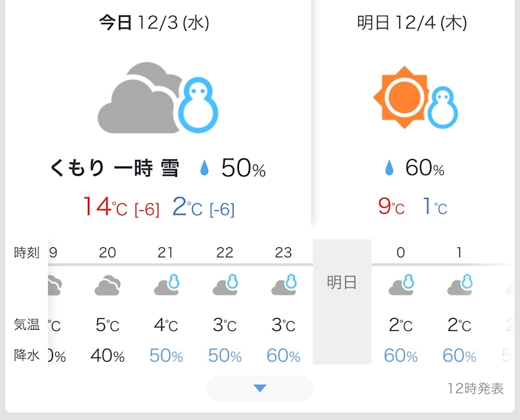This screenshot has height=420, width=520.
Task: Expand hourly forecast with down arrow
Action: pyautogui.click(x=260, y=388)
